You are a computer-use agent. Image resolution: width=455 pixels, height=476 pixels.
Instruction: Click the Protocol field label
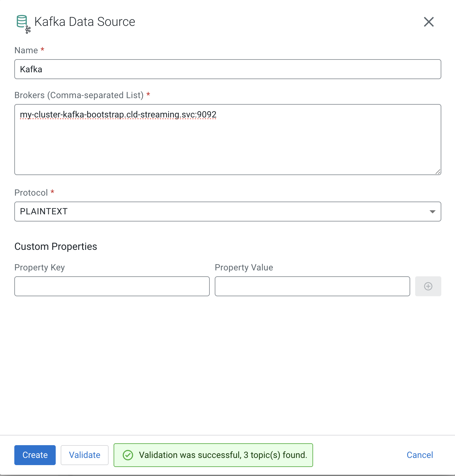click(31, 193)
